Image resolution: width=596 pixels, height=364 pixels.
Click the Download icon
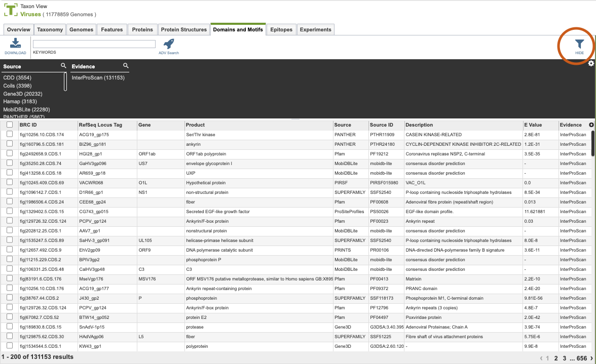(x=15, y=43)
